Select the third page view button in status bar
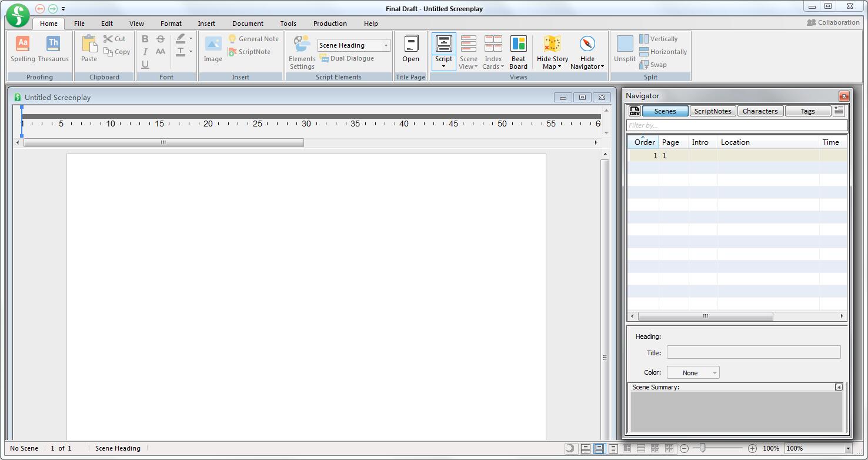The width and height of the screenshot is (868, 460). [x=613, y=448]
